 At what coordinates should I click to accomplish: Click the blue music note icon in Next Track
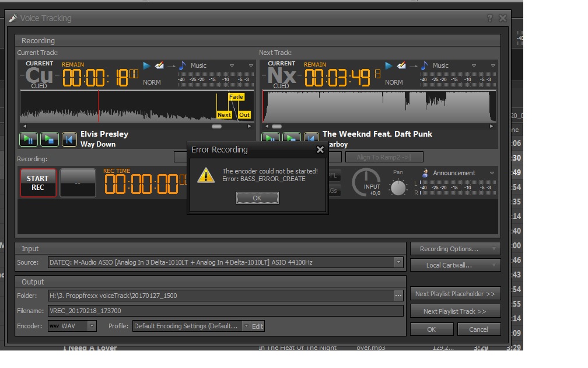[x=425, y=65]
